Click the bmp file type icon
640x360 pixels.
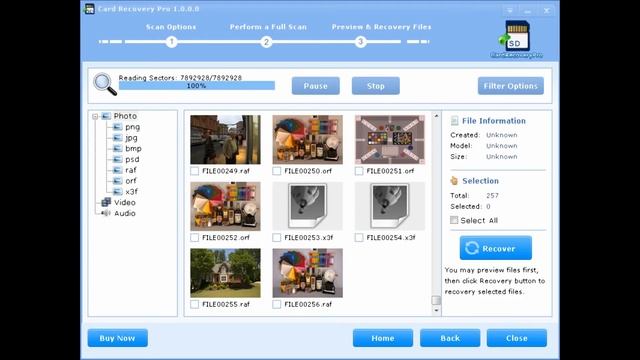[x=118, y=149]
